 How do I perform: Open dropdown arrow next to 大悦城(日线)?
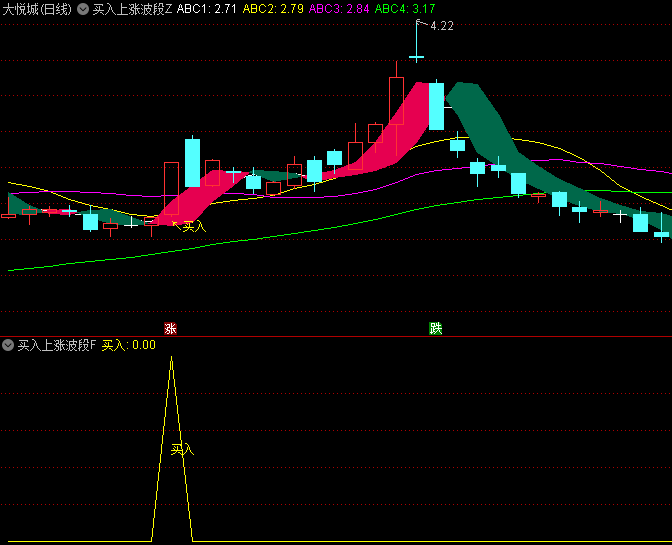pyautogui.click(x=83, y=9)
